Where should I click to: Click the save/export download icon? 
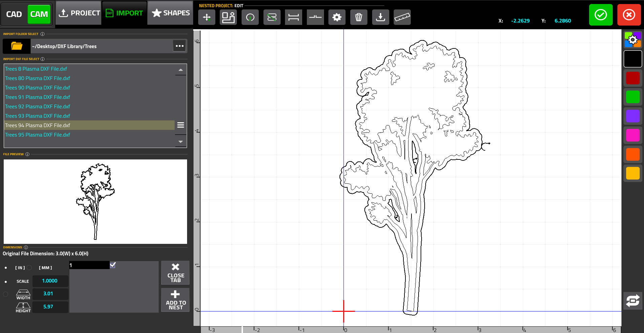pos(380,17)
